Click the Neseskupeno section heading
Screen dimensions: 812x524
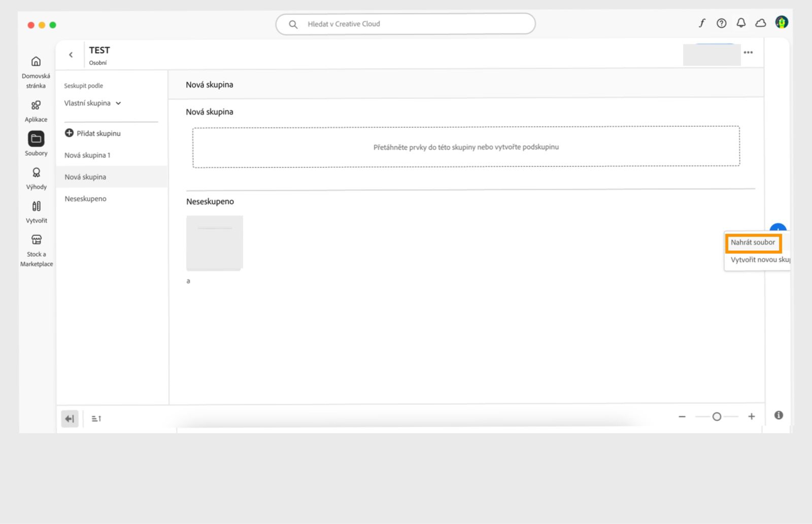(x=210, y=201)
